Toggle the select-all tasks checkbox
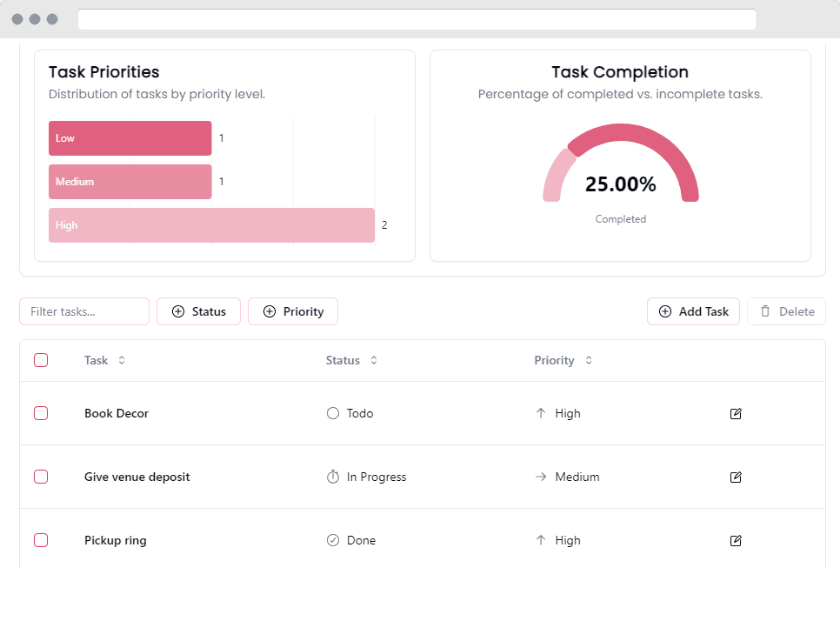 (41, 360)
